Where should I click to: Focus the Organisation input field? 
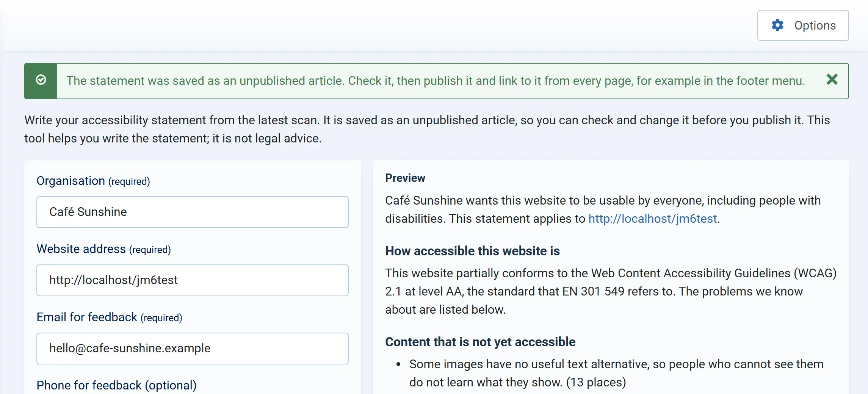(193, 212)
